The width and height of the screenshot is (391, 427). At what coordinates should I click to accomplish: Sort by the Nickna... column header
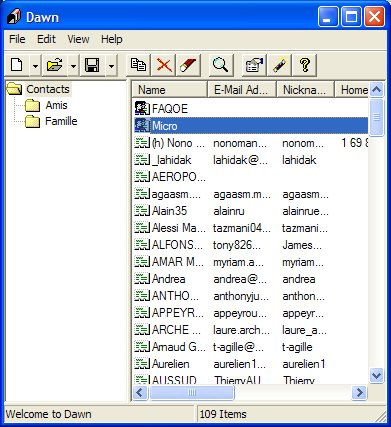[305, 89]
